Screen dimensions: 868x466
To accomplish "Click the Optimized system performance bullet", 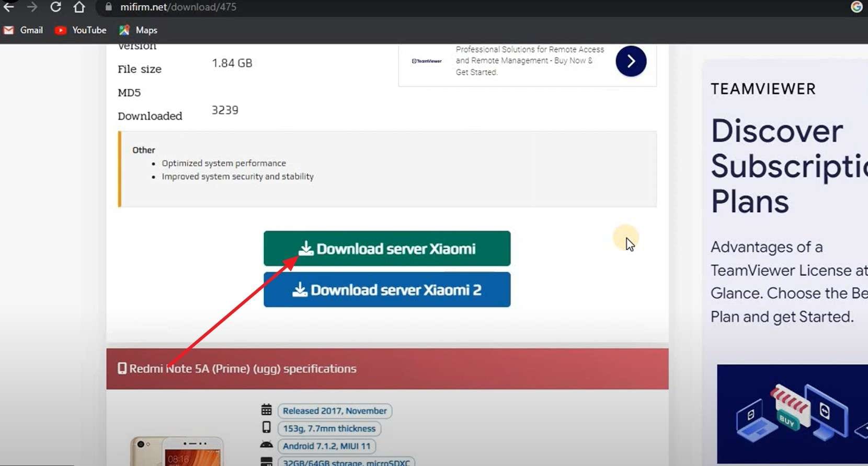I will pos(224,164).
